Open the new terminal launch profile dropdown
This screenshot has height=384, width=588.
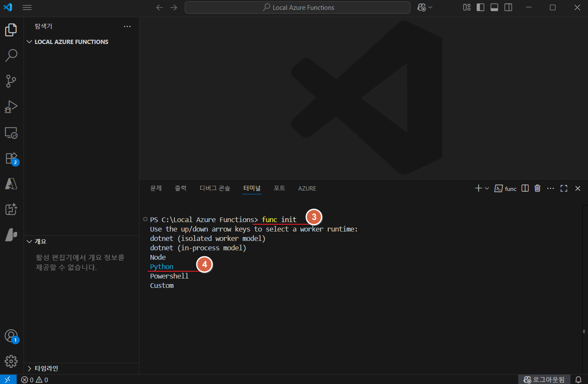coord(487,188)
